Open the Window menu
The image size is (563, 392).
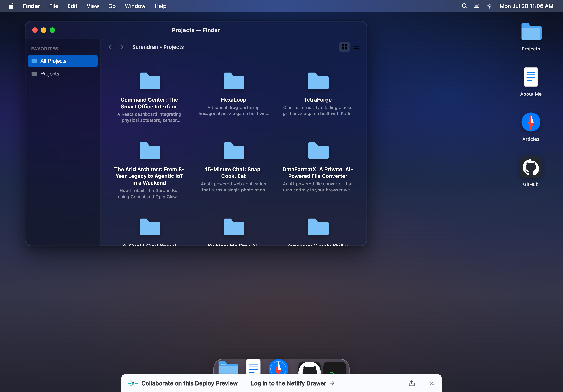pyautogui.click(x=135, y=6)
